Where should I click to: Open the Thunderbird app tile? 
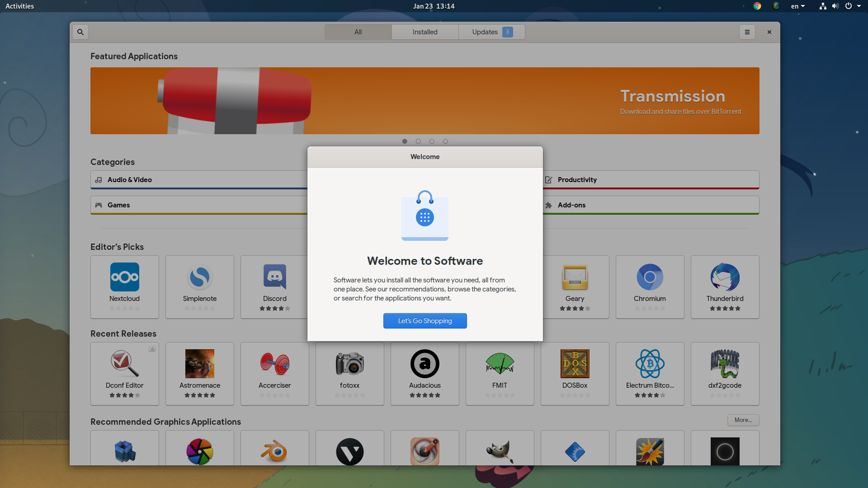[725, 287]
